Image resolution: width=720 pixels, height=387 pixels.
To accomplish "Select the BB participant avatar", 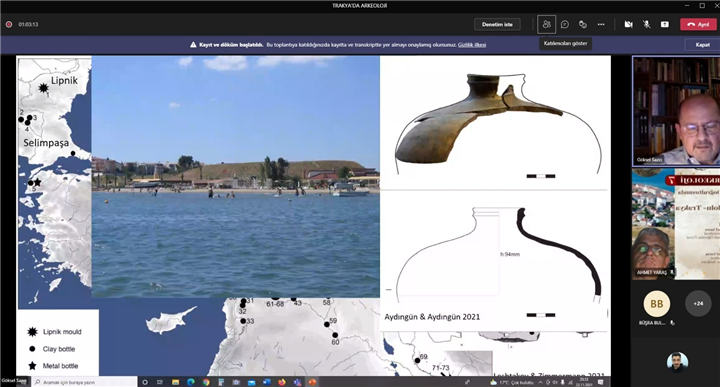I will [x=657, y=303].
